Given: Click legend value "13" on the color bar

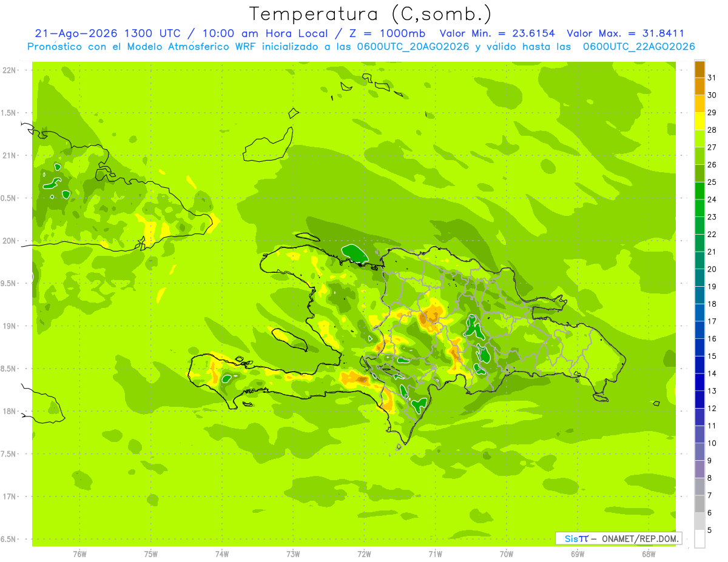Looking at the screenshot, I should pos(712,391).
